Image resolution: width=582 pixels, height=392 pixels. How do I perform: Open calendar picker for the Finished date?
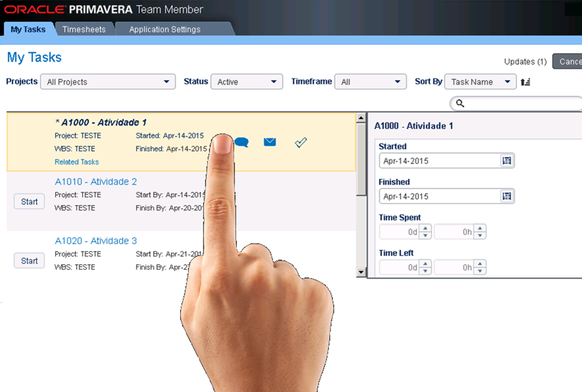[x=507, y=196]
